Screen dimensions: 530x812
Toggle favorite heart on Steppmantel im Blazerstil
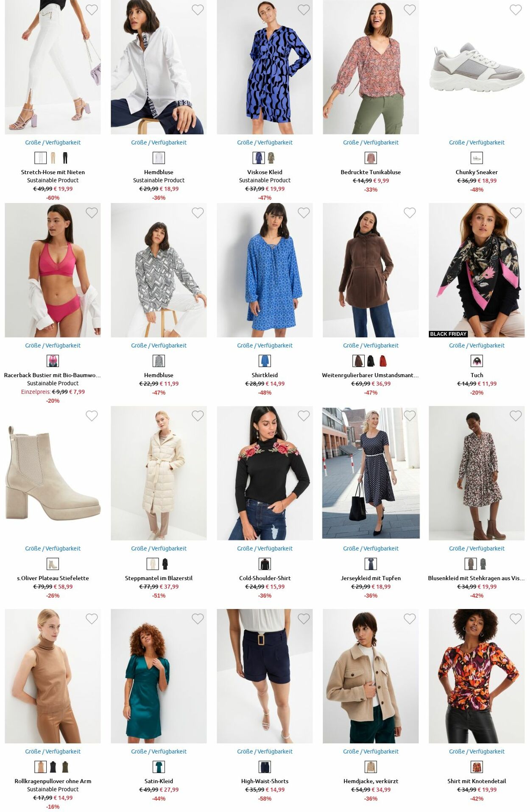click(x=198, y=416)
